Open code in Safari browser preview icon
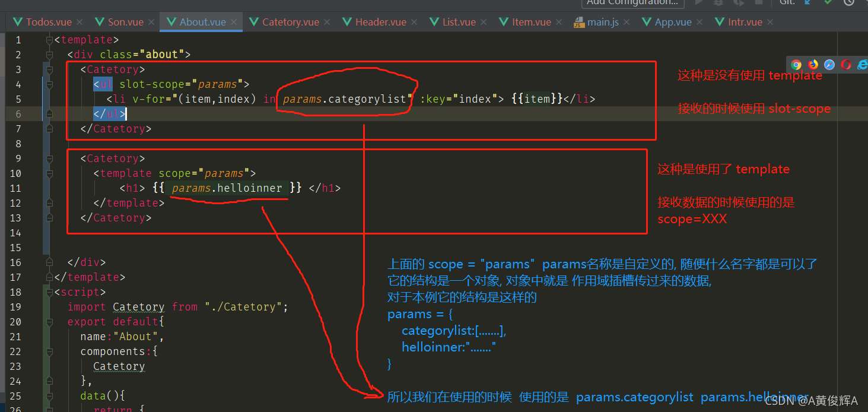The image size is (868, 412). click(829, 65)
